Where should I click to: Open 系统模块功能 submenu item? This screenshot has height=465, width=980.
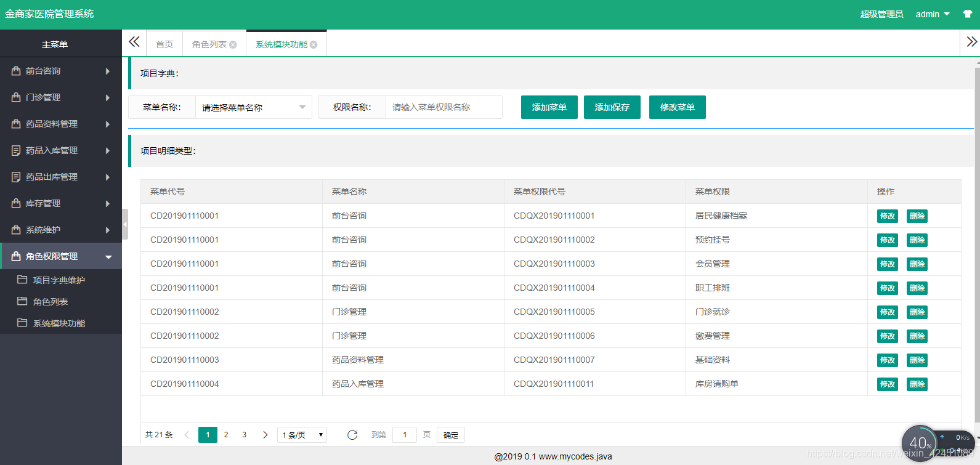click(x=61, y=323)
